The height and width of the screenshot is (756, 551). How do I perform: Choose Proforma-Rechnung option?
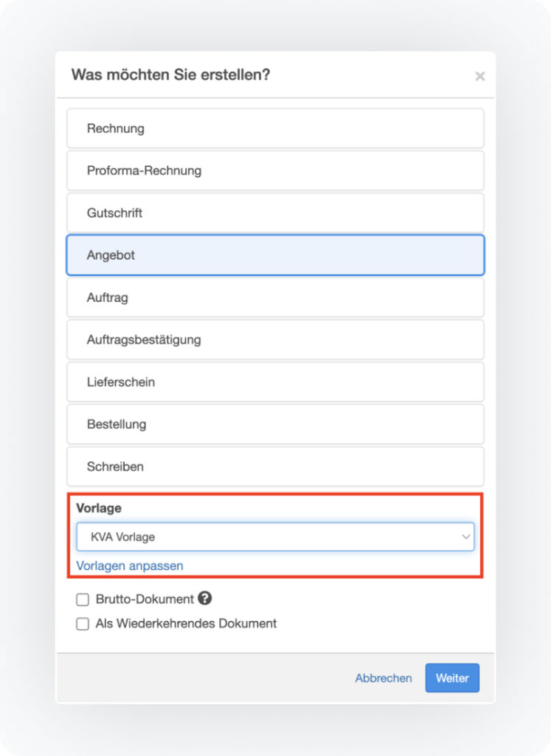click(x=275, y=171)
